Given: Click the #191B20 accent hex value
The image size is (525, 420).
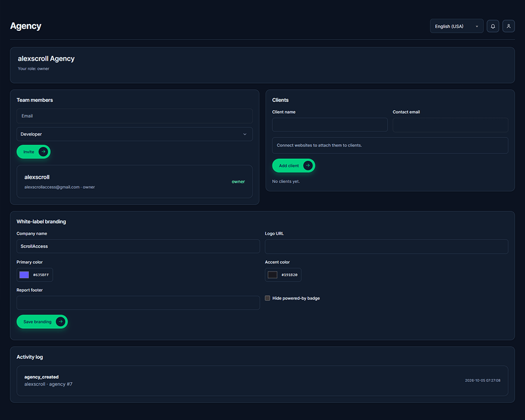Looking at the screenshot, I should pos(289,275).
